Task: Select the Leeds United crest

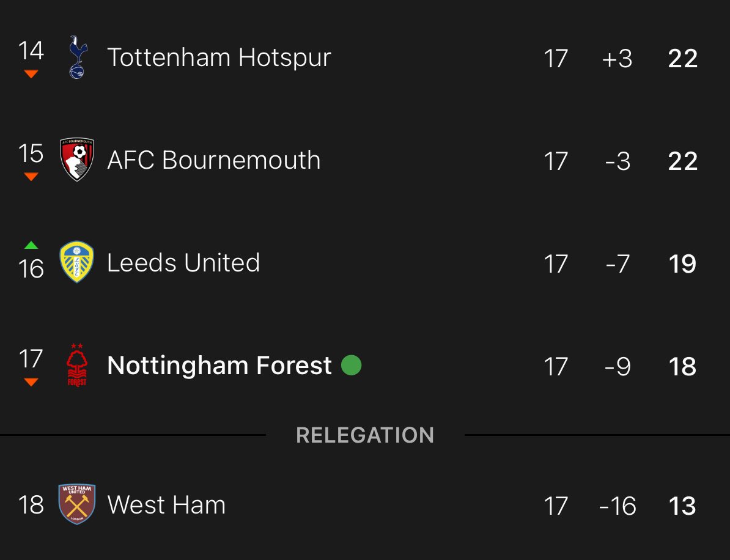Action: (77, 262)
